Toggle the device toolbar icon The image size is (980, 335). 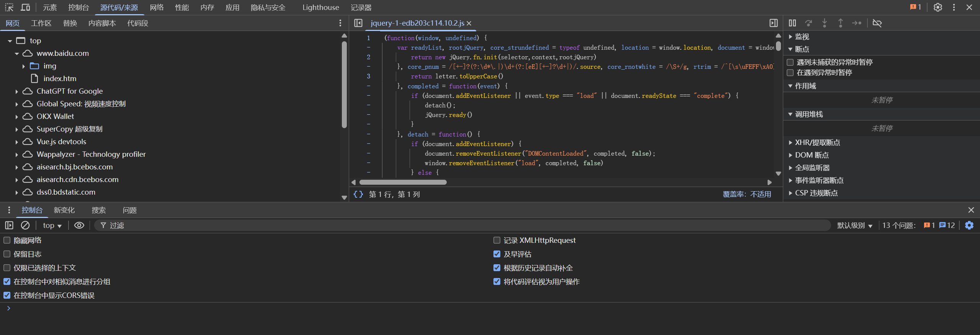click(25, 7)
